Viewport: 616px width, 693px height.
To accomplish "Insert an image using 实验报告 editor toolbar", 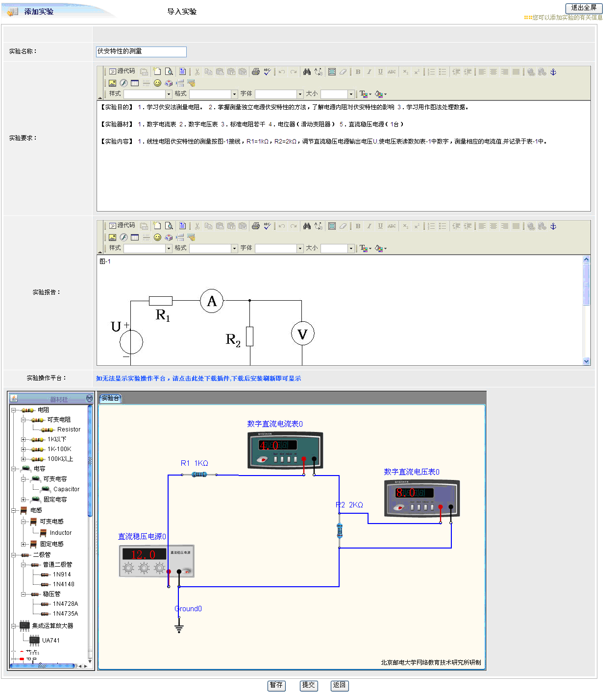I will pyautogui.click(x=112, y=238).
